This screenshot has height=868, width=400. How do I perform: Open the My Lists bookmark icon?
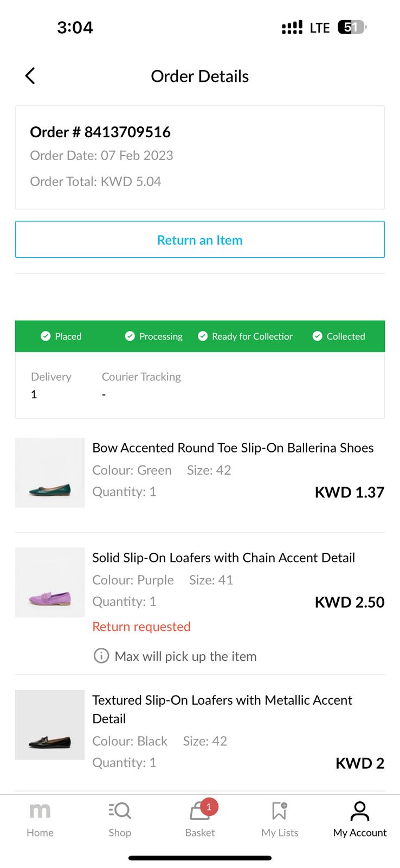click(x=279, y=811)
